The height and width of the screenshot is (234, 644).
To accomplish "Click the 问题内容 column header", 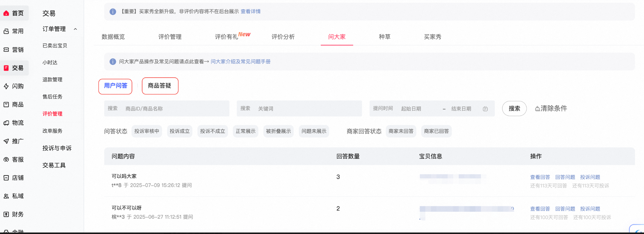I will pos(123,156).
